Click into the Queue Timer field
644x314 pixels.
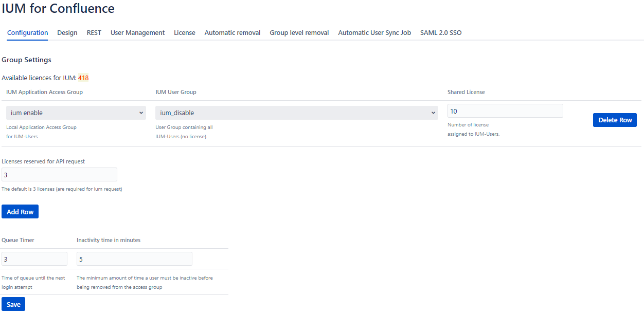tap(34, 259)
